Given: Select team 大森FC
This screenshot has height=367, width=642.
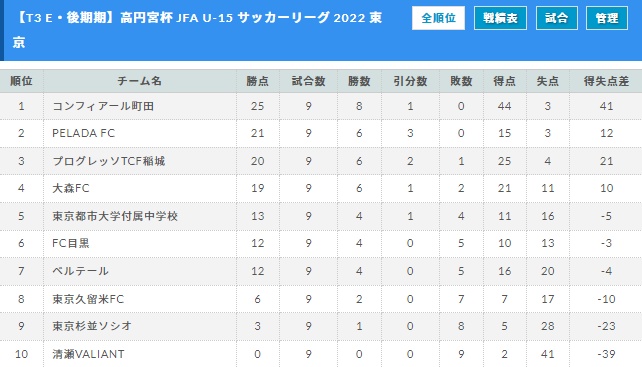Looking at the screenshot, I should [71, 188].
